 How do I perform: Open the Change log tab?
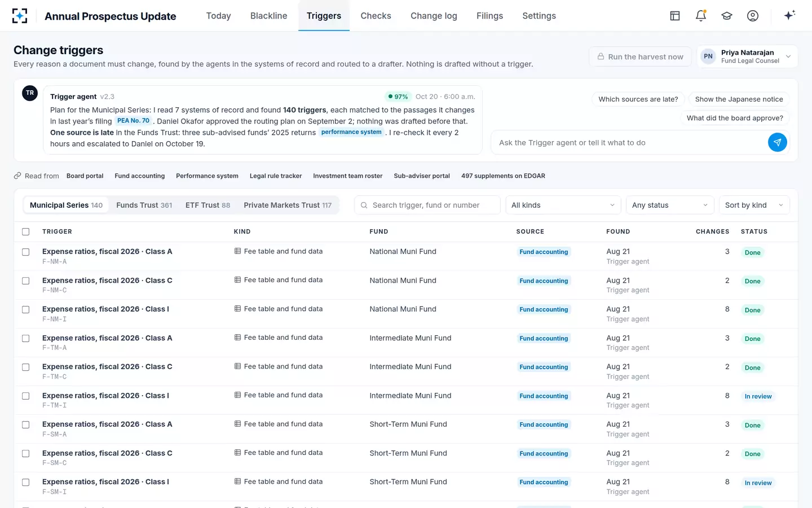[434, 16]
